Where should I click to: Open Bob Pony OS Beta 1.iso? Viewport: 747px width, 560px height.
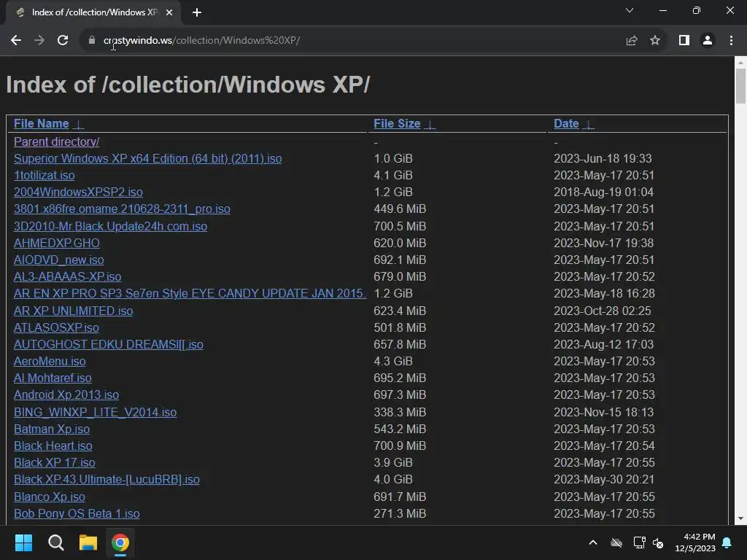77,514
